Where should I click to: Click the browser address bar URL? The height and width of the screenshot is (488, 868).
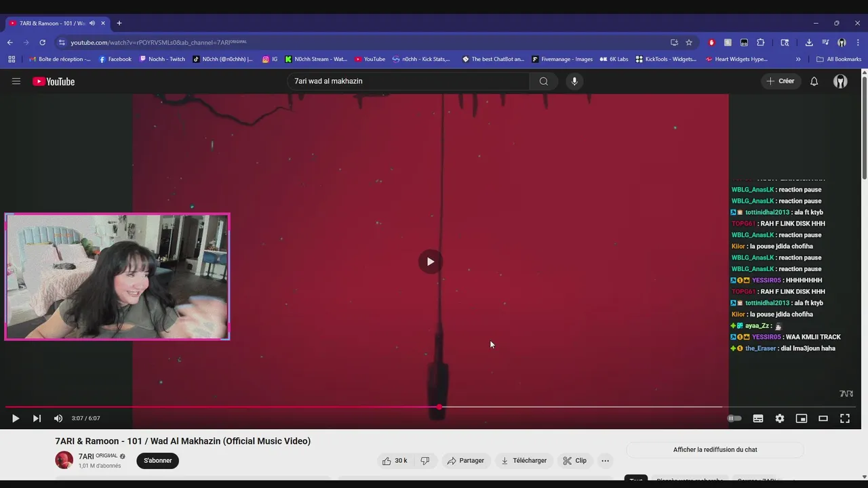(158, 42)
